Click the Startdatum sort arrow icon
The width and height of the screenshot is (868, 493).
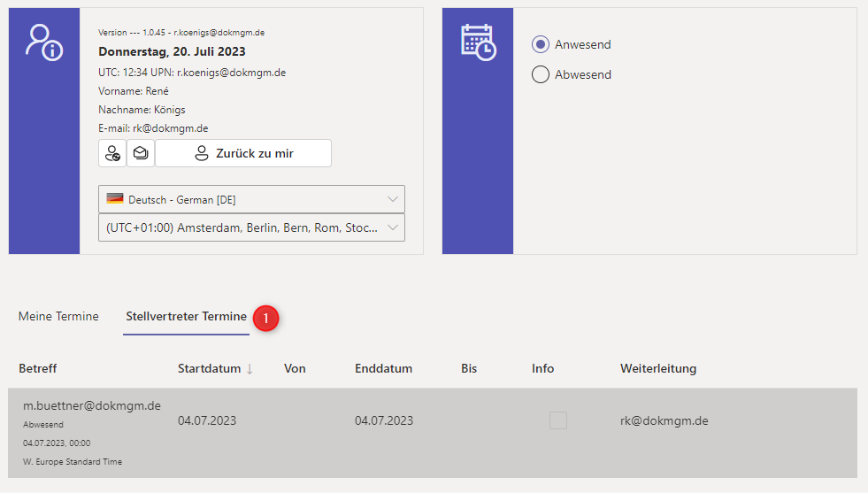click(x=250, y=369)
